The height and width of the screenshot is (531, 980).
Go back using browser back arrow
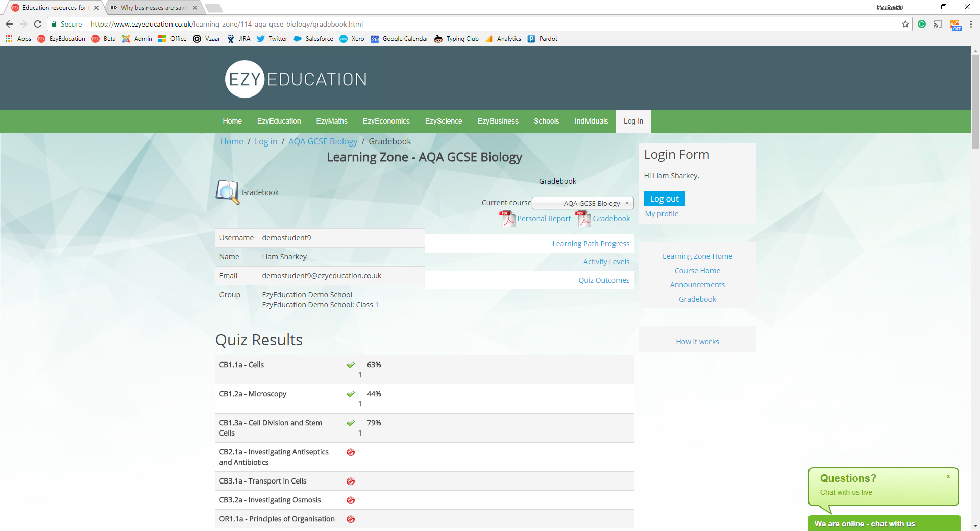(9, 24)
